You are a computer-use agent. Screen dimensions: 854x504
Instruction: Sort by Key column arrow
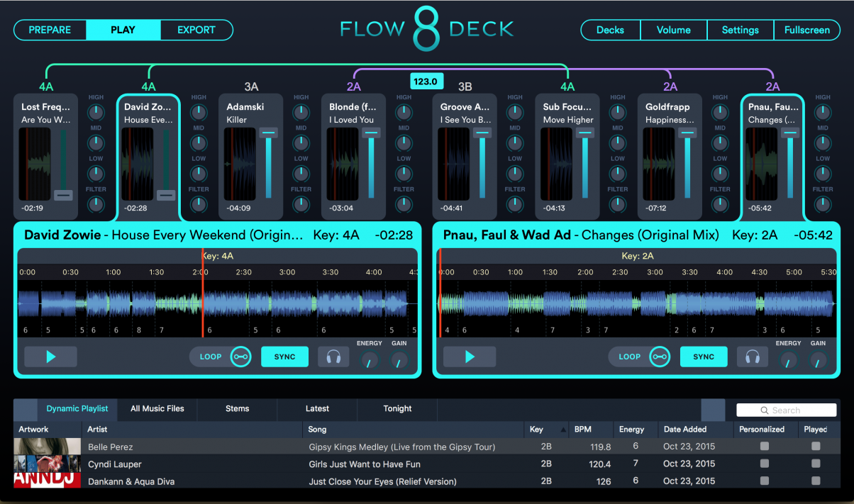point(564,430)
